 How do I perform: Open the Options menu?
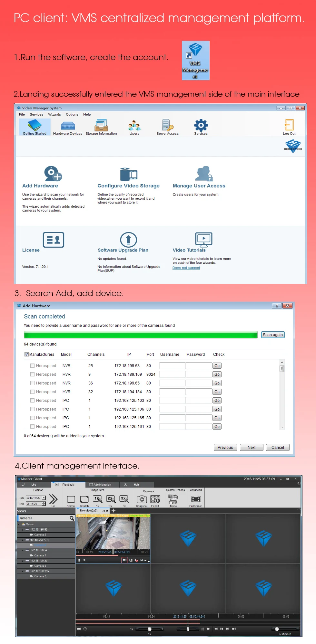coord(72,114)
